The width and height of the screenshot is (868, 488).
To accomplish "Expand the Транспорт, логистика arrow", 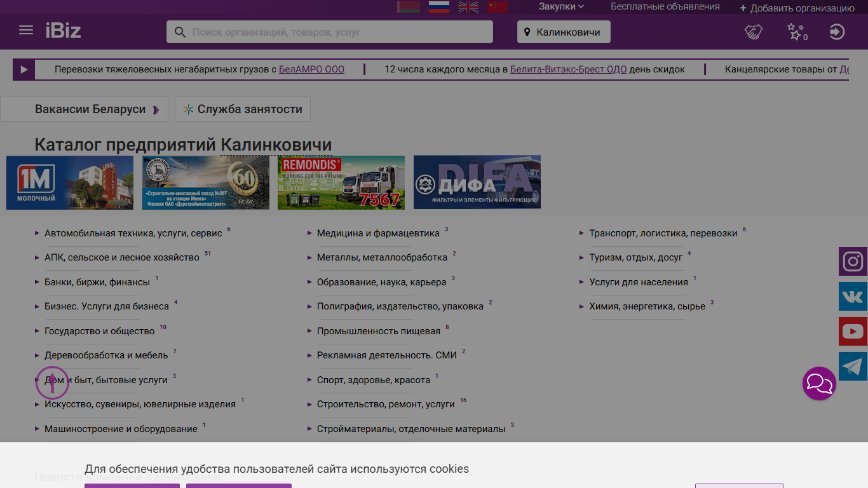I will [581, 233].
